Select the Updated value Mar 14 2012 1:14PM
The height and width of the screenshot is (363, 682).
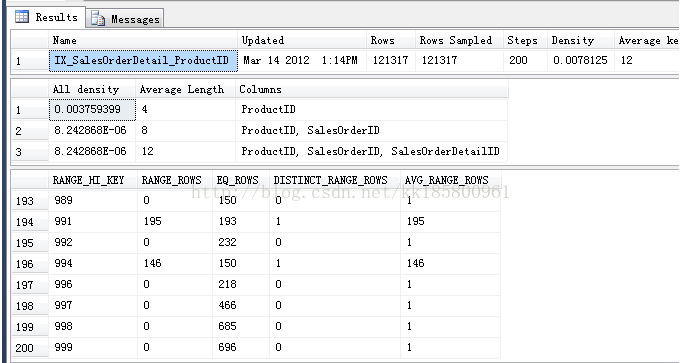click(x=302, y=60)
